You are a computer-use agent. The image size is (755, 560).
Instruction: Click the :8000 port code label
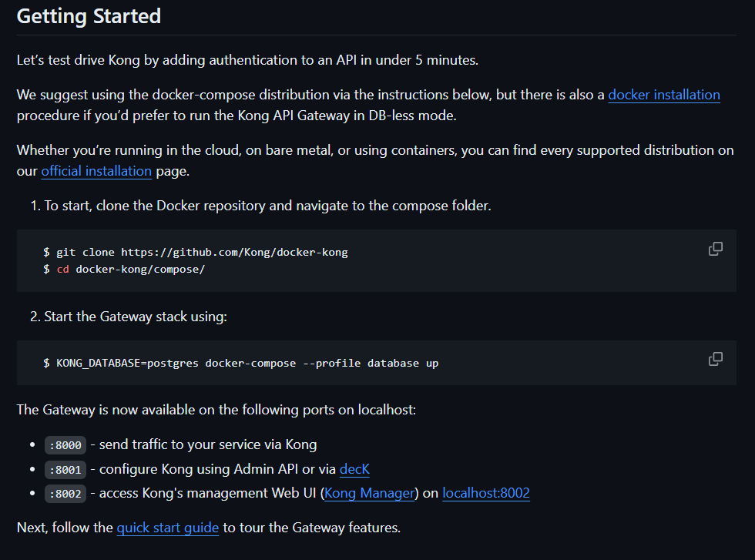65,445
